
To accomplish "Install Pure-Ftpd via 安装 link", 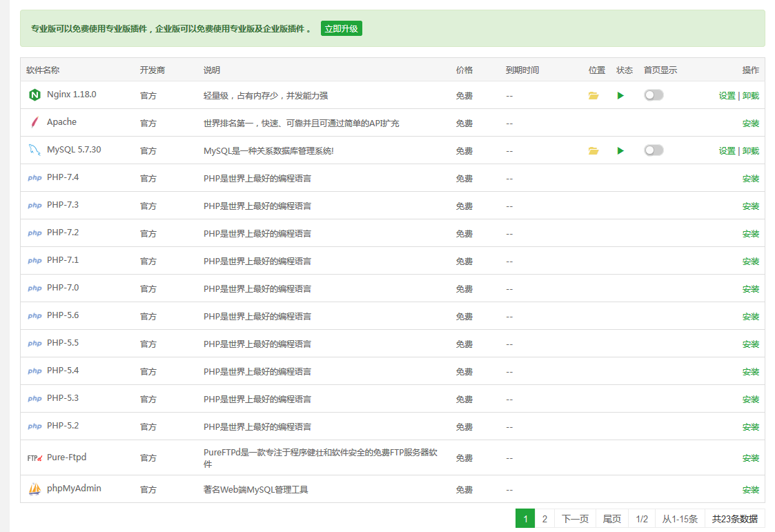I will pos(751,458).
